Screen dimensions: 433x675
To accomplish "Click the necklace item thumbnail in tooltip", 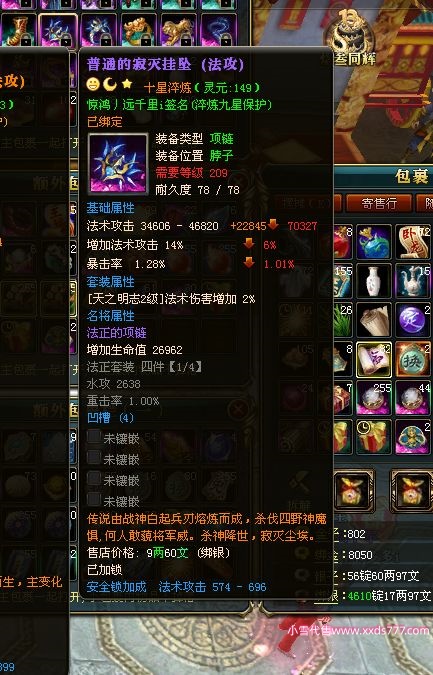I will click(118, 164).
